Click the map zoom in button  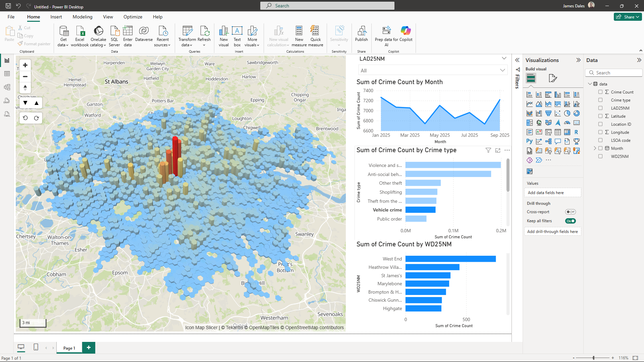click(x=25, y=65)
